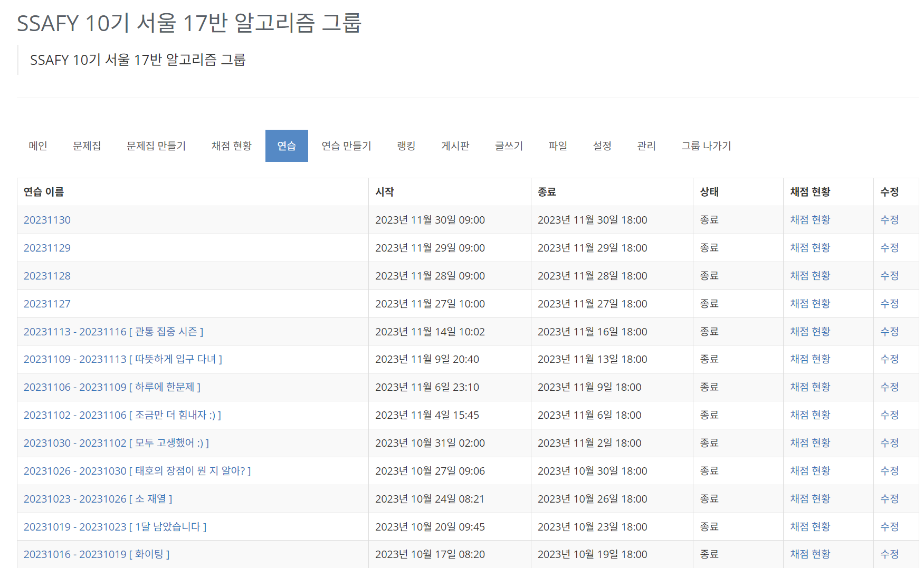Open the 게시판 tab
The height and width of the screenshot is (568, 924).
[x=455, y=146]
